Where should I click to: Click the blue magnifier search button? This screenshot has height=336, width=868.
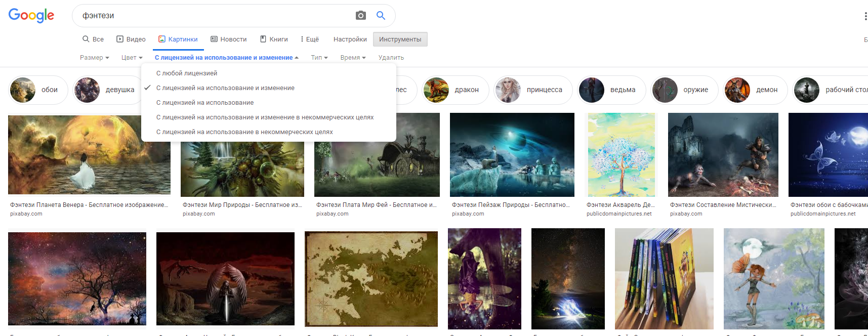click(x=381, y=16)
